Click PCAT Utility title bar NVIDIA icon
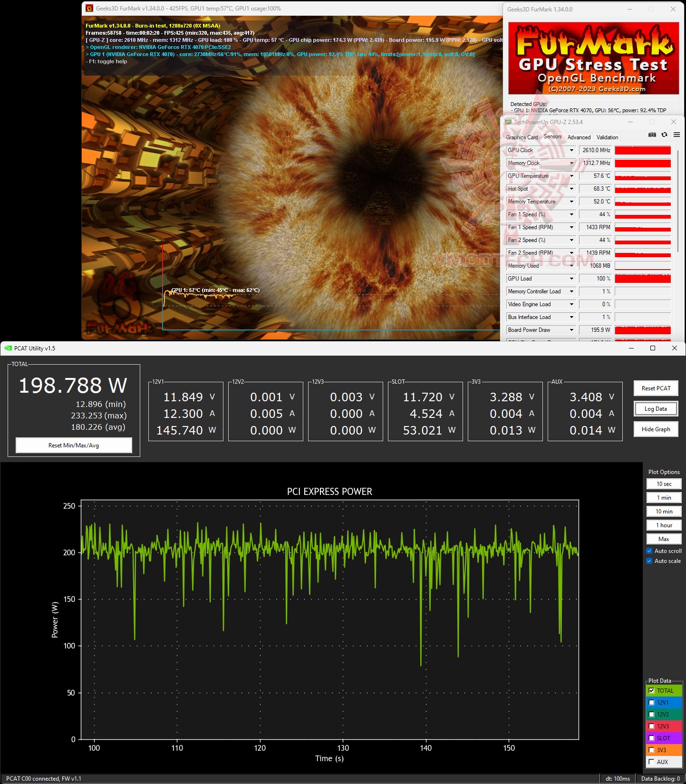The image size is (686, 784). click(8, 348)
